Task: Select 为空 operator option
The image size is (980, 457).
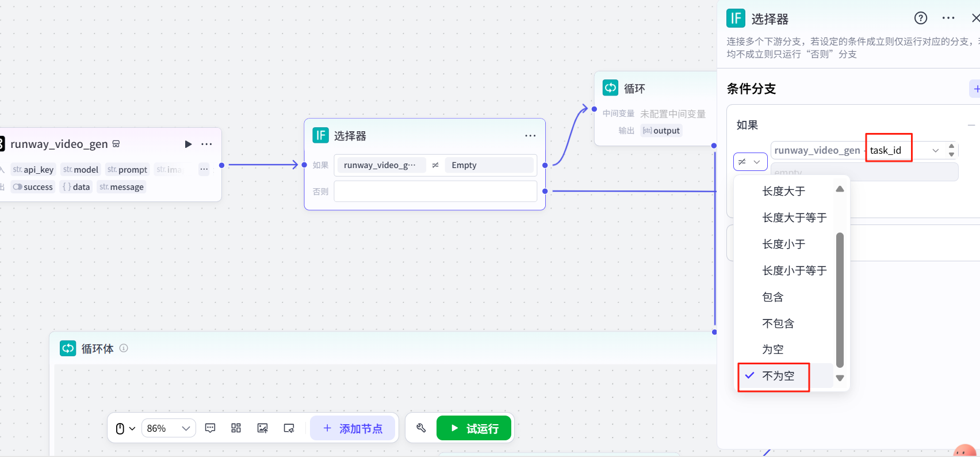Action: tap(784, 349)
